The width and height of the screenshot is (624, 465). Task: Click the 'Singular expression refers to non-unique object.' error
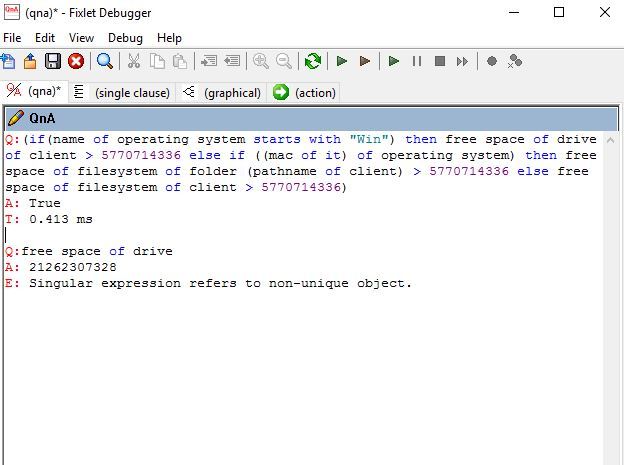click(220, 283)
